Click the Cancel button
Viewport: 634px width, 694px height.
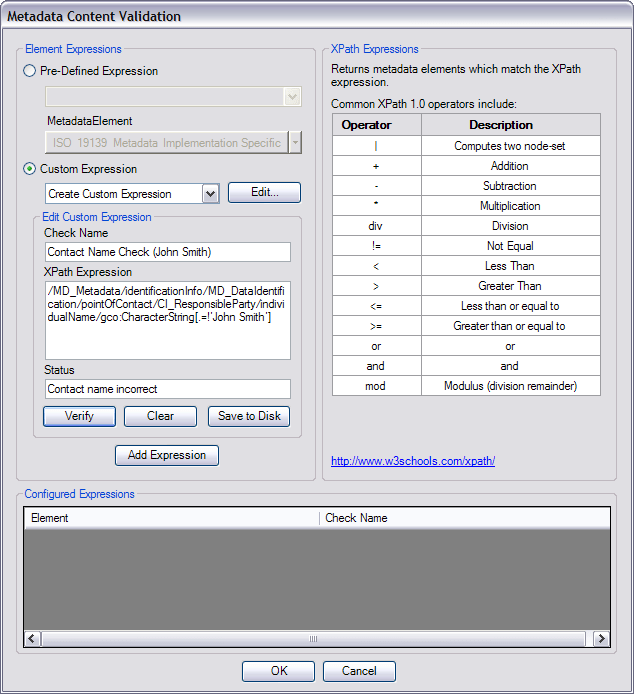point(359,671)
